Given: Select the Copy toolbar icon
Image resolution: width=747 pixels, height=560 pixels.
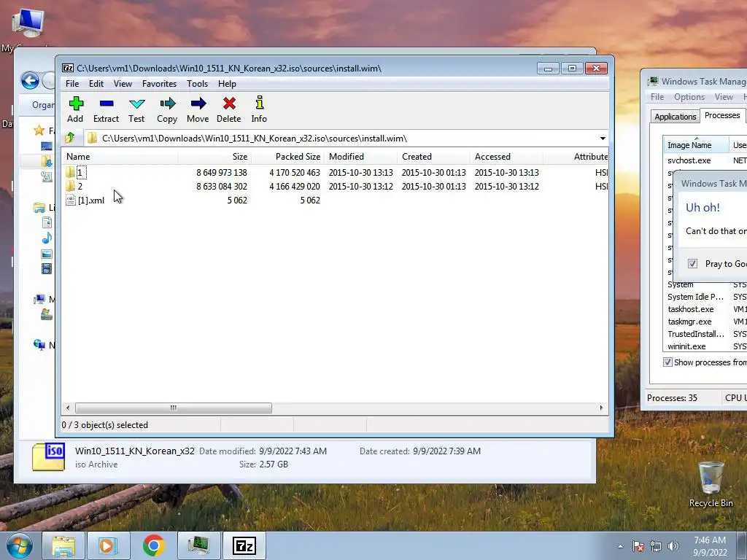Looking at the screenshot, I should tap(167, 109).
